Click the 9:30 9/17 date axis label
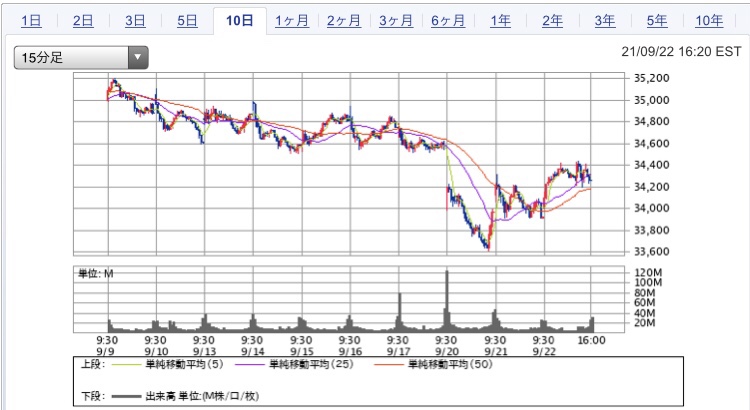This screenshot has width=750, height=410. click(398, 346)
